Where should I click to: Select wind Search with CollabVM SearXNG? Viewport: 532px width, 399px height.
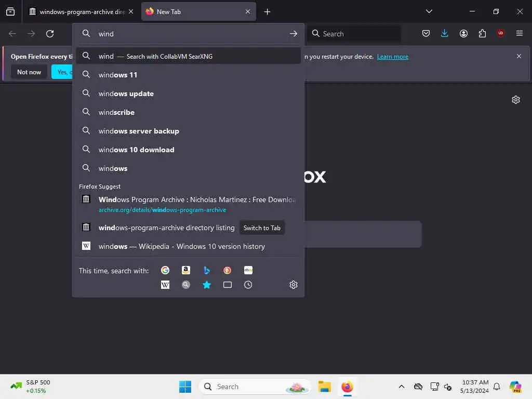(188, 56)
